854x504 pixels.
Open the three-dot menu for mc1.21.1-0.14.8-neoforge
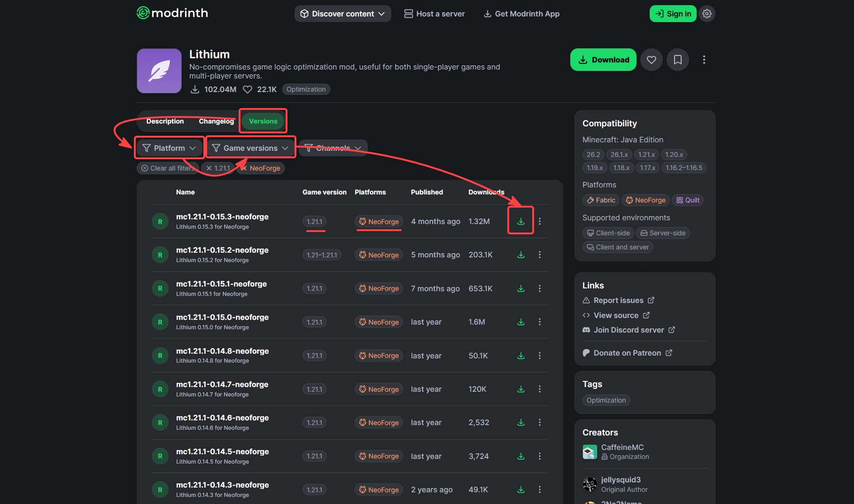540,356
